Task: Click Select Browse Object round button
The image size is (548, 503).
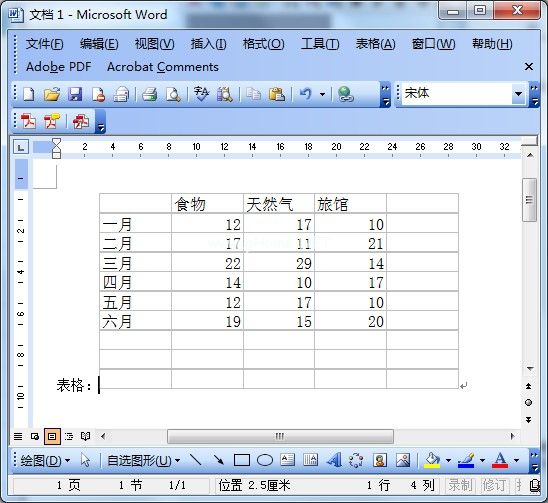Action: [x=528, y=403]
